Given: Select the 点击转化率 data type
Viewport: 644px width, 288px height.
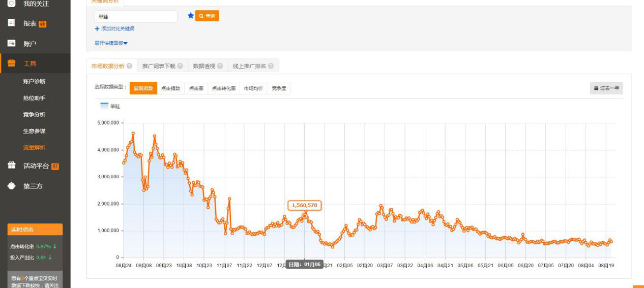Looking at the screenshot, I should tap(224, 88).
